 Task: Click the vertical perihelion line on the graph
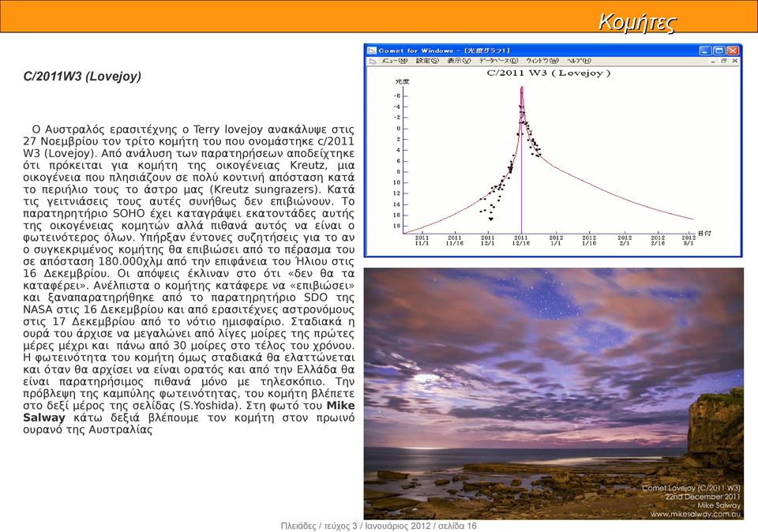click(521, 159)
